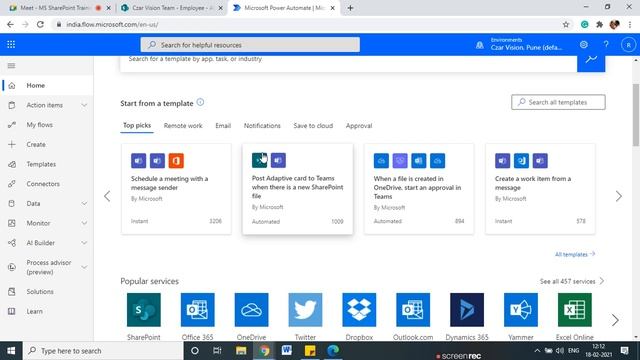The image size is (640, 360).
Task: Open the account profile avatar
Action: tap(628, 45)
